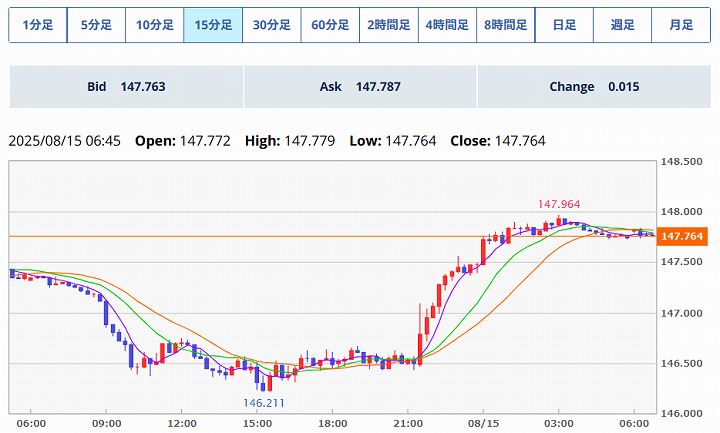Switch chart to 4時間足
Image resolution: width=720 pixels, height=433 pixels.
[x=447, y=25]
